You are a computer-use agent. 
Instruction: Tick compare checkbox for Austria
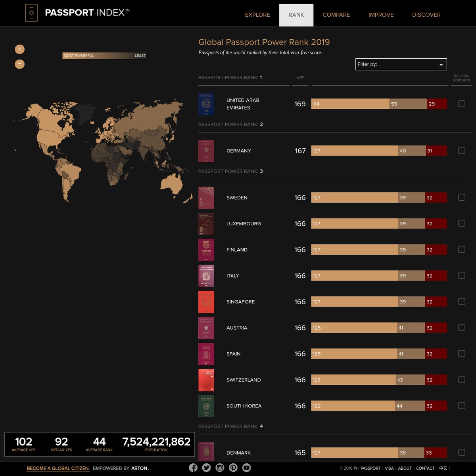[x=462, y=327]
